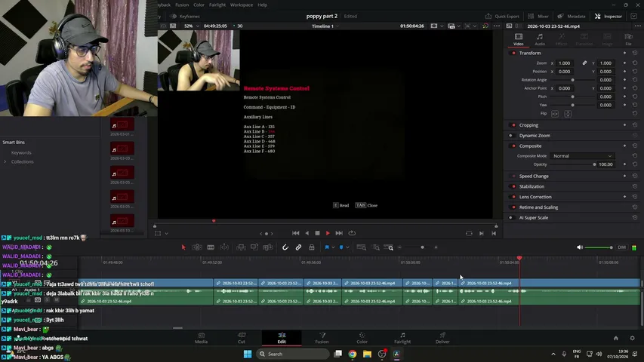The image size is (644, 362).
Task: Adjust the Rotation Angle slider
Action: pyautogui.click(x=572, y=80)
